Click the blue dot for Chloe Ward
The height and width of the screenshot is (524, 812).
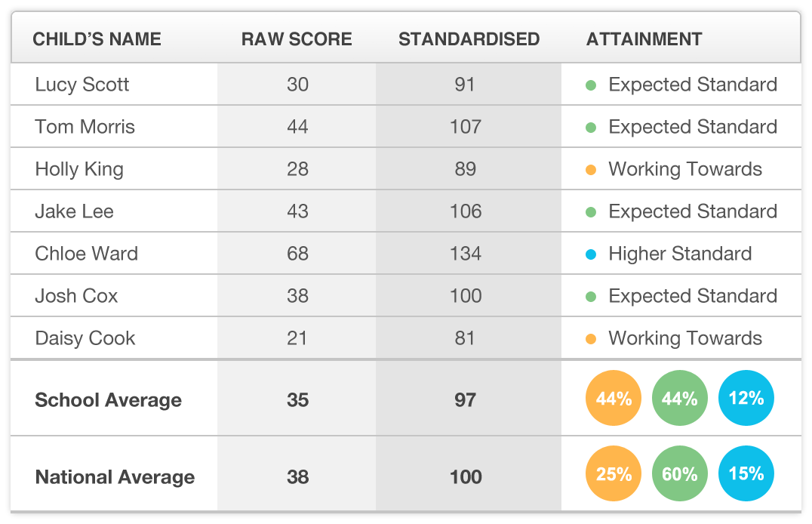click(592, 254)
